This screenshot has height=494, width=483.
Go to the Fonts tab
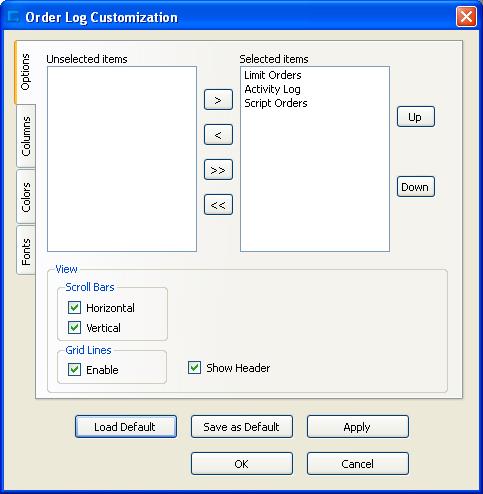26,251
